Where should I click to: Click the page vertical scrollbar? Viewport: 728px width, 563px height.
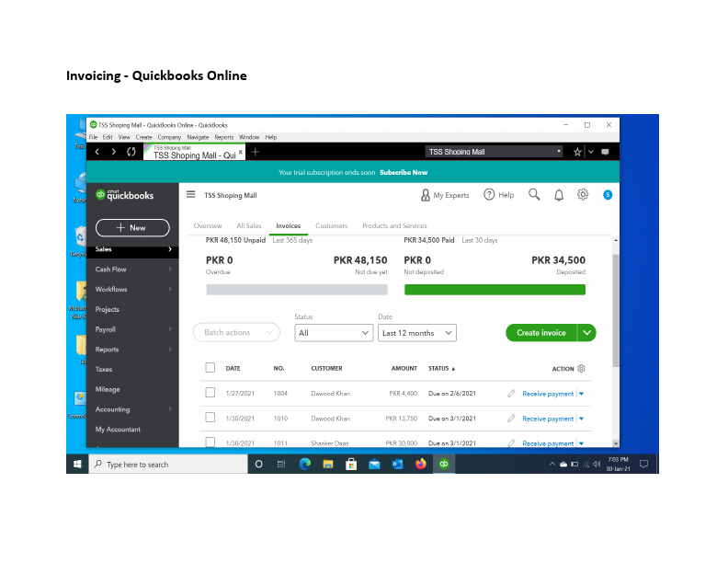616,311
